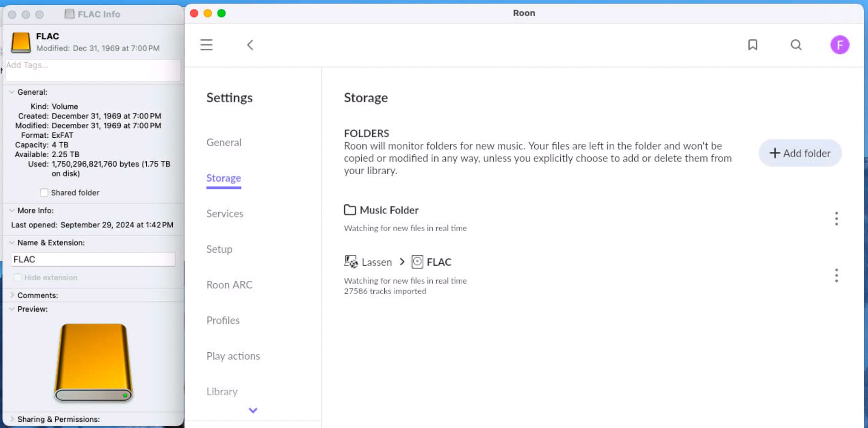
Task: Open options menu for Music Folder
Action: [x=836, y=219]
